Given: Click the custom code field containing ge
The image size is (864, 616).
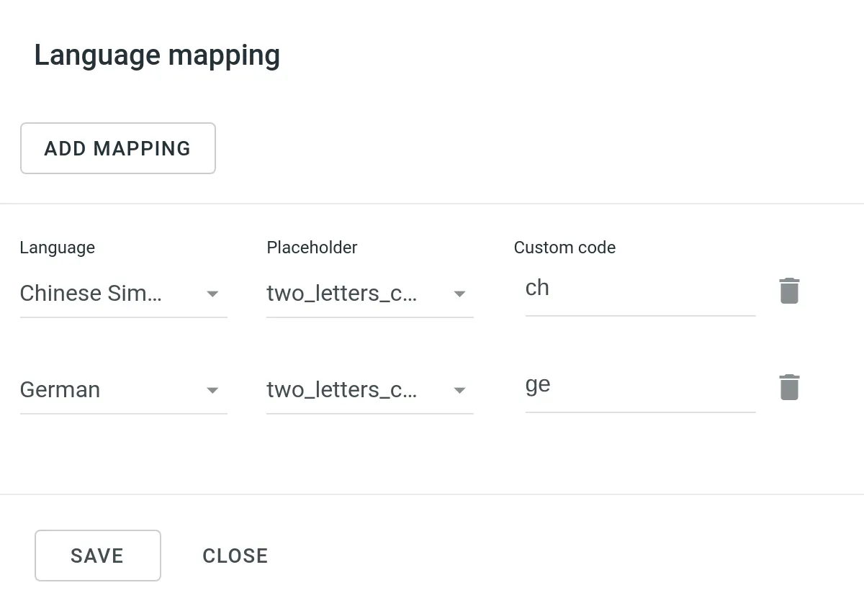Looking at the screenshot, I should click(x=639, y=386).
